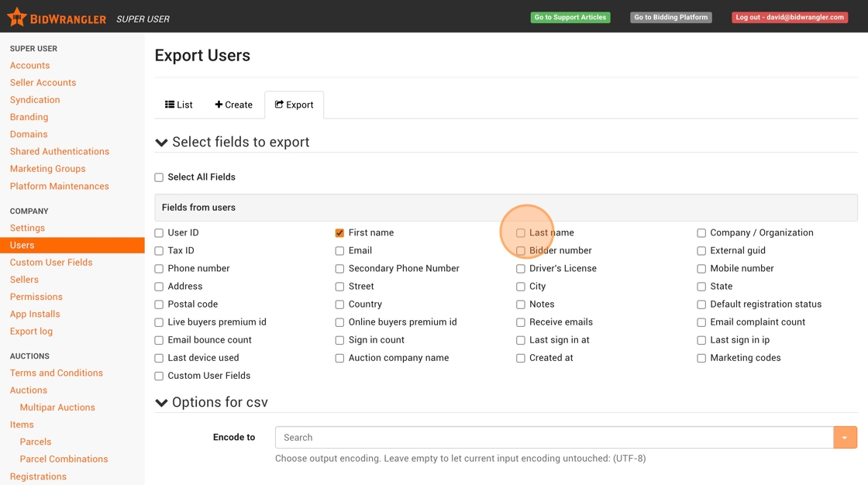Collapse the Select fields to export section

coord(161,143)
